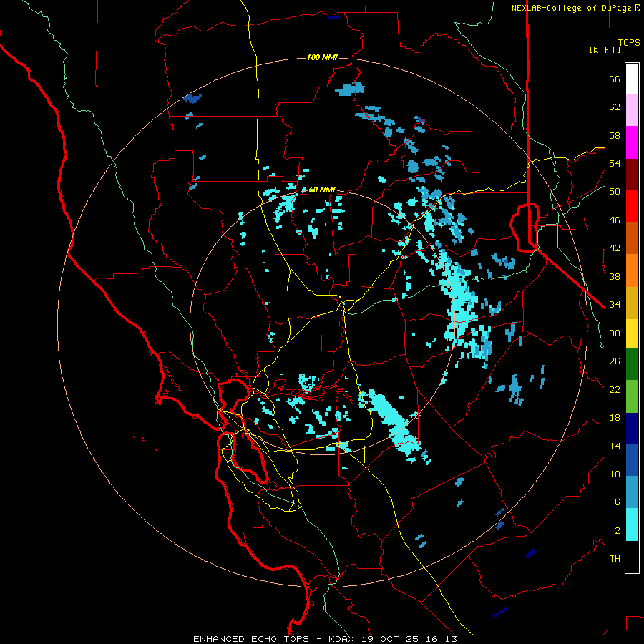The height and width of the screenshot is (644, 644).
Task: Click the magenta legend swatch
Action: click(x=632, y=142)
